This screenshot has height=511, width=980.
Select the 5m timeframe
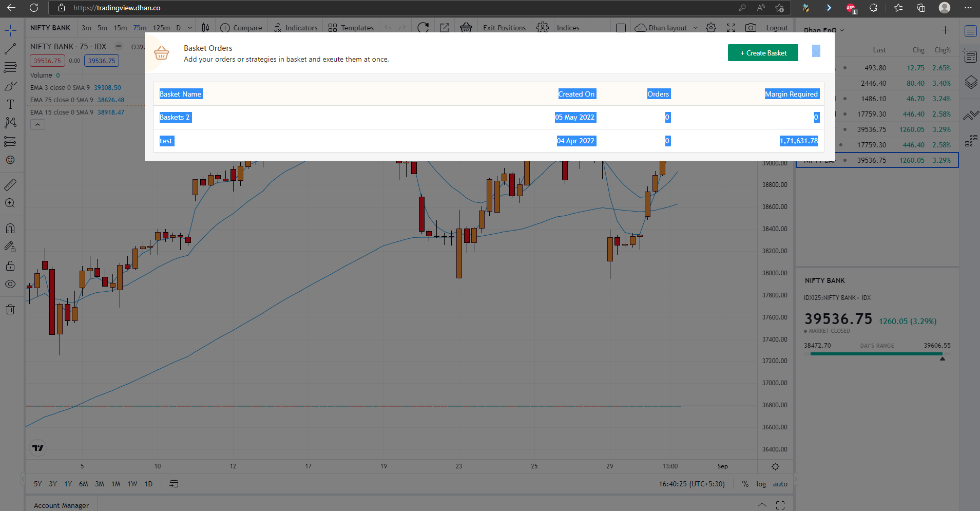[103, 28]
